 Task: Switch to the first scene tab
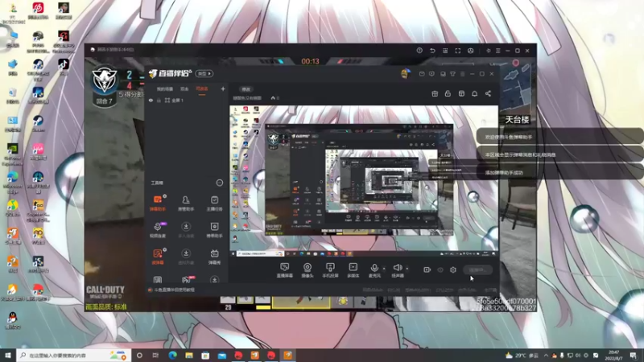[165, 88]
